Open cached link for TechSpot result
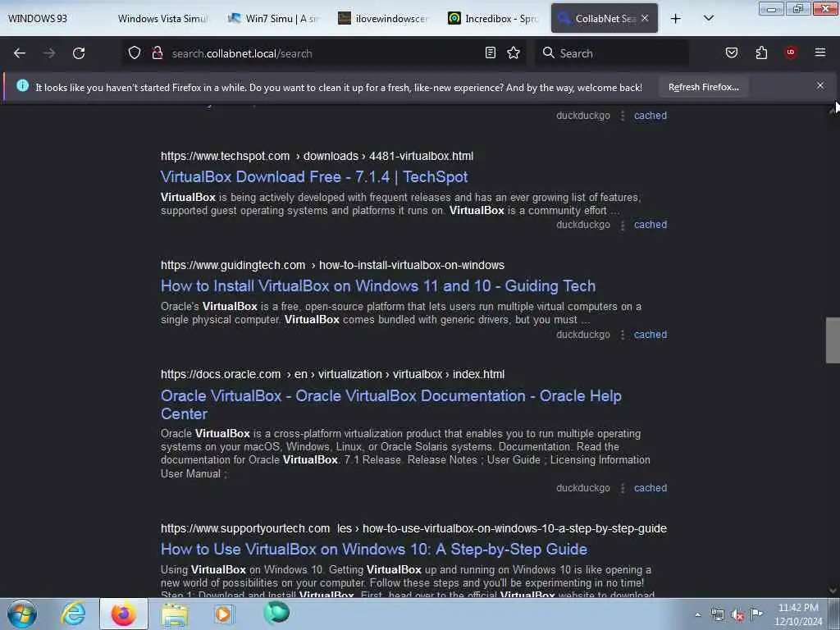Image resolution: width=840 pixels, height=630 pixels. 651,225
